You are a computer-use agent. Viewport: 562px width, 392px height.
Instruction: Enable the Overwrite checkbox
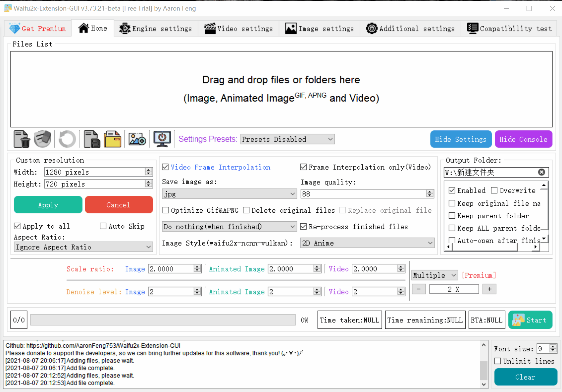point(494,190)
